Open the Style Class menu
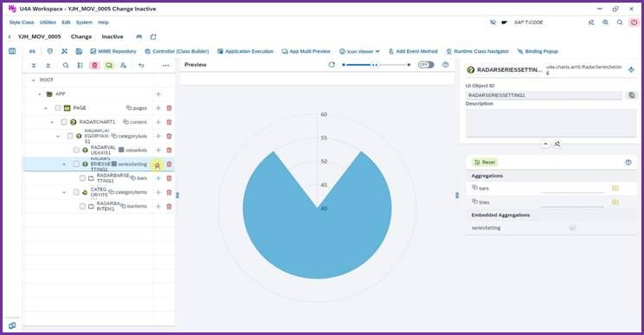The image size is (644, 335). [22, 23]
